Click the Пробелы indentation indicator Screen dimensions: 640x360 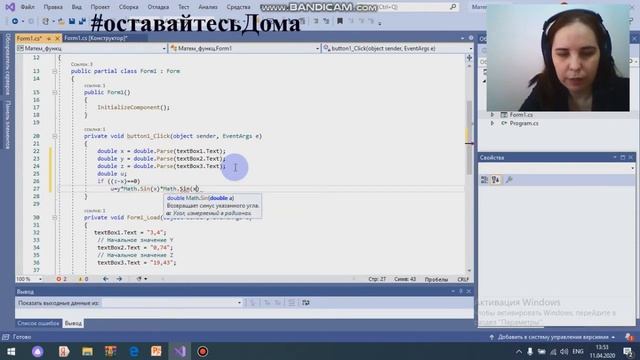[436, 279]
